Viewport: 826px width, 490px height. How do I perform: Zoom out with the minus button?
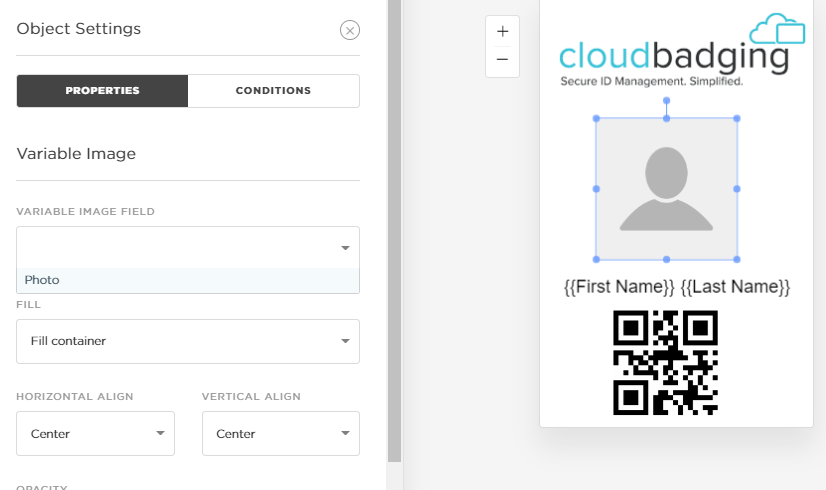[503, 60]
